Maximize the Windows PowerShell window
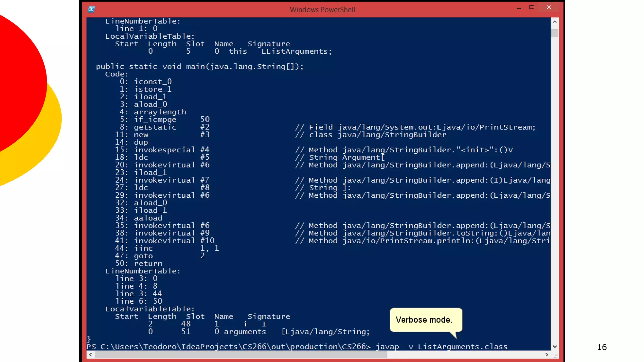This screenshot has height=362, width=644. [532, 7]
